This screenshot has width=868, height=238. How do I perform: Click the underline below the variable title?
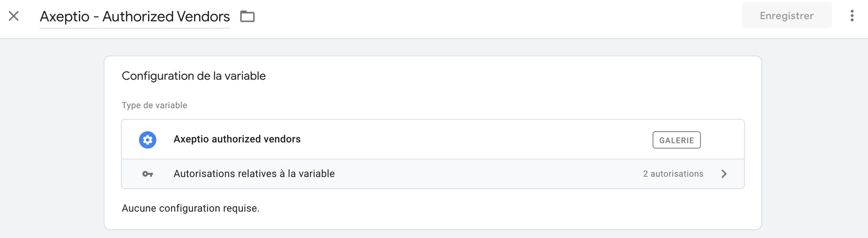(135, 28)
